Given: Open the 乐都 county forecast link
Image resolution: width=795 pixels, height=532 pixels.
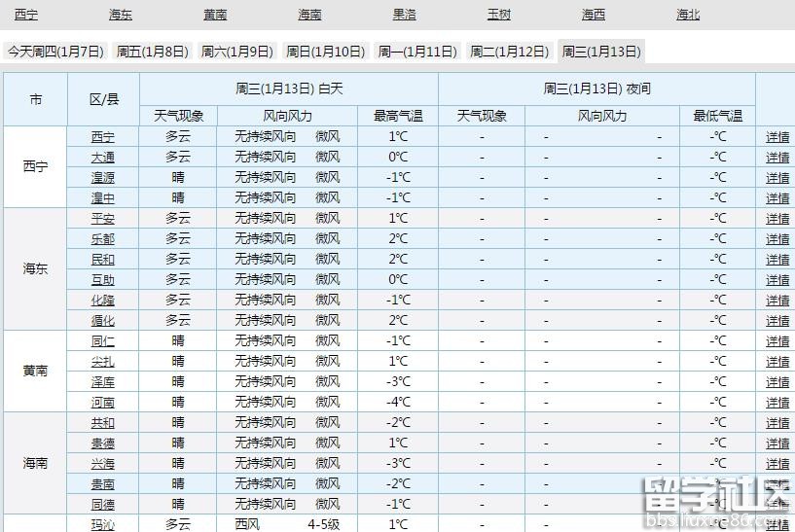Looking at the screenshot, I should (102, 239).
